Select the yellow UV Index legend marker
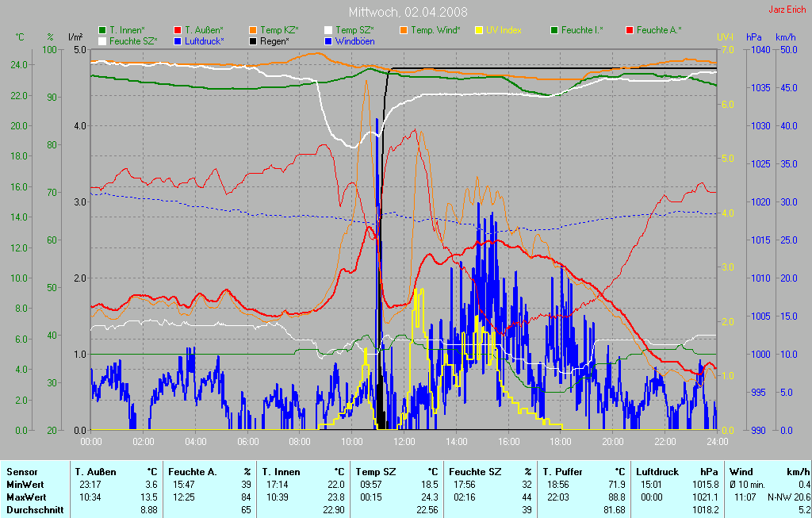The image size is (812, 518). click(479, 29)
